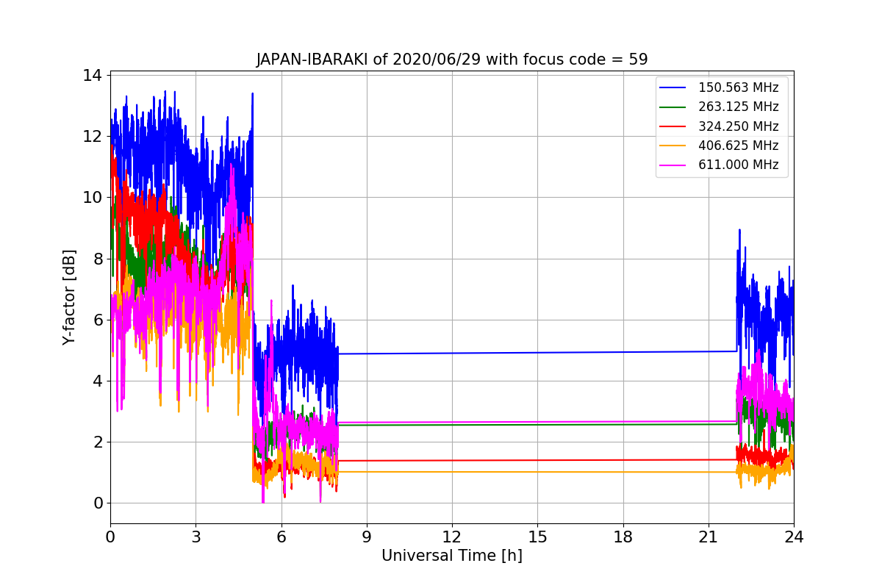
Task: Click the flat blue line at 15 hours
Action: pos(537,352)
